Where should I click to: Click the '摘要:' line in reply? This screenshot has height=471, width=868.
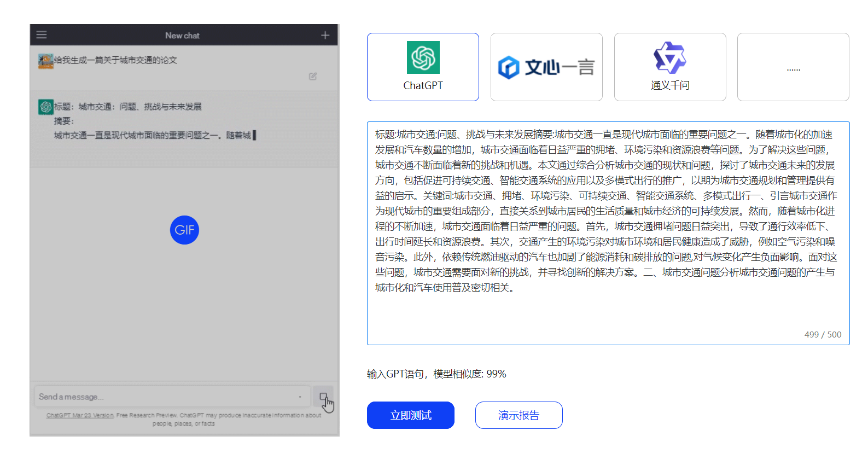pyautogui.click(x=64, y=121)
